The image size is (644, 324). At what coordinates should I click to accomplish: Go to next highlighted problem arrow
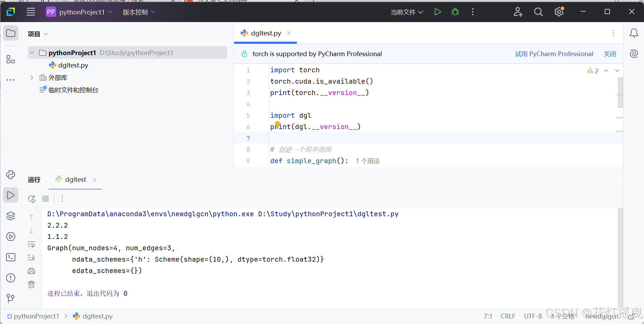(617, 71)
